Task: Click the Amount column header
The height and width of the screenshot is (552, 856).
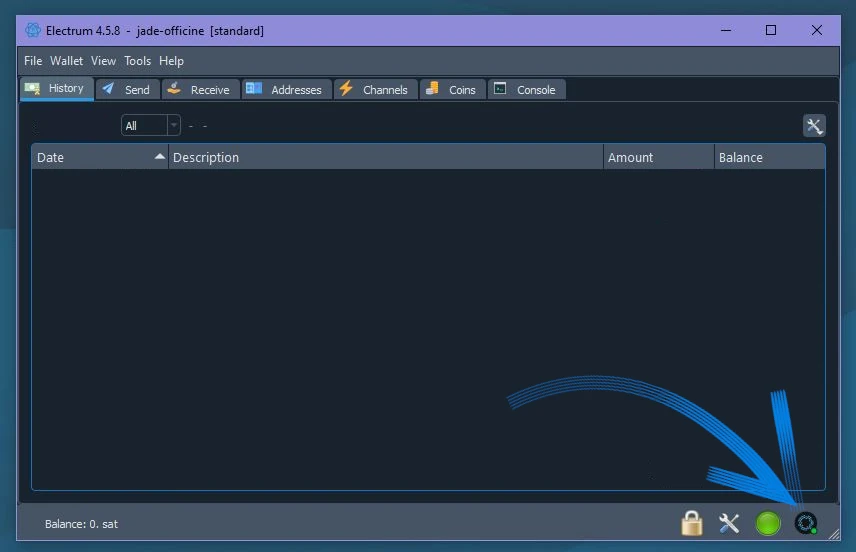Action: (657, 157)
